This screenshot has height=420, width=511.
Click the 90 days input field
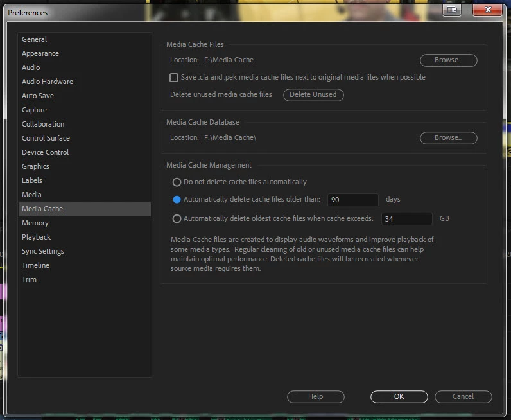click(x=353, y=200)
